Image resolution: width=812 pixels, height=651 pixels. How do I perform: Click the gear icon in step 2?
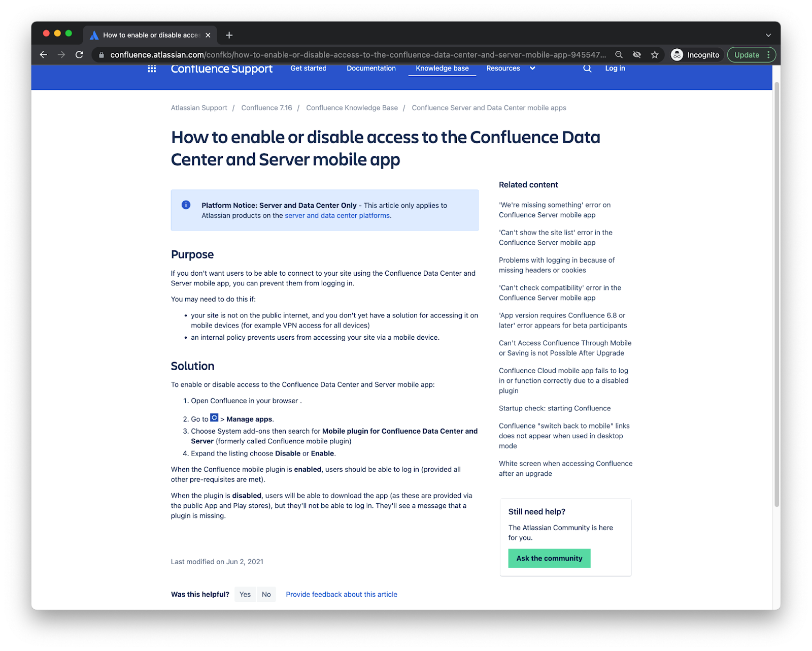(214, 418)
